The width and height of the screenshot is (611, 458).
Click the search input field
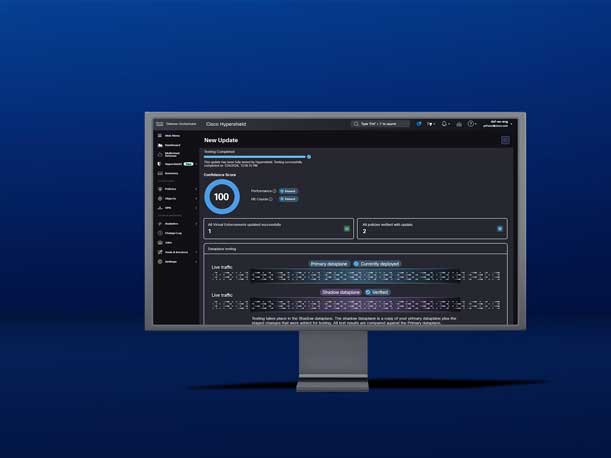[380, 124]
